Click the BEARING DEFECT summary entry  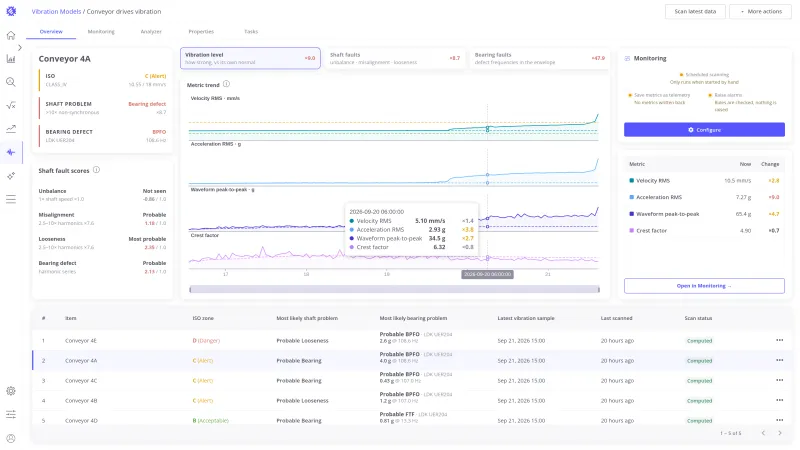(x=103, y=136)
